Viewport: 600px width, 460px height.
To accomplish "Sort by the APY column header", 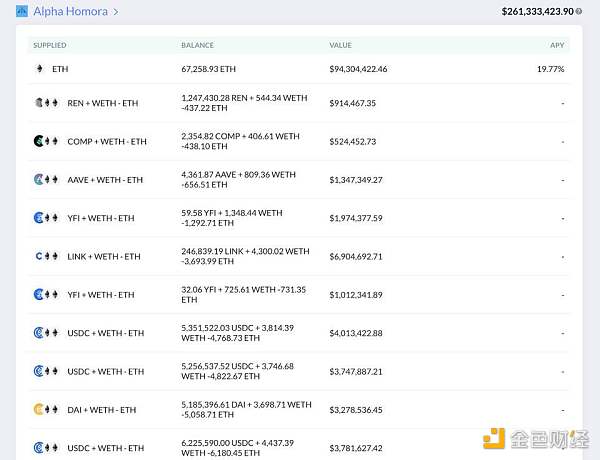I will click(x=557, y=46).
